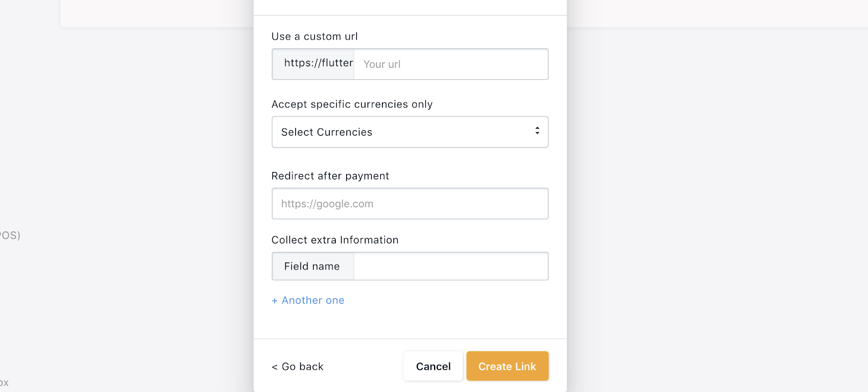Click the partially hidden OS) text behind dialog
Image resolution: width=868 pixels, height=392 pixels.
10,235
